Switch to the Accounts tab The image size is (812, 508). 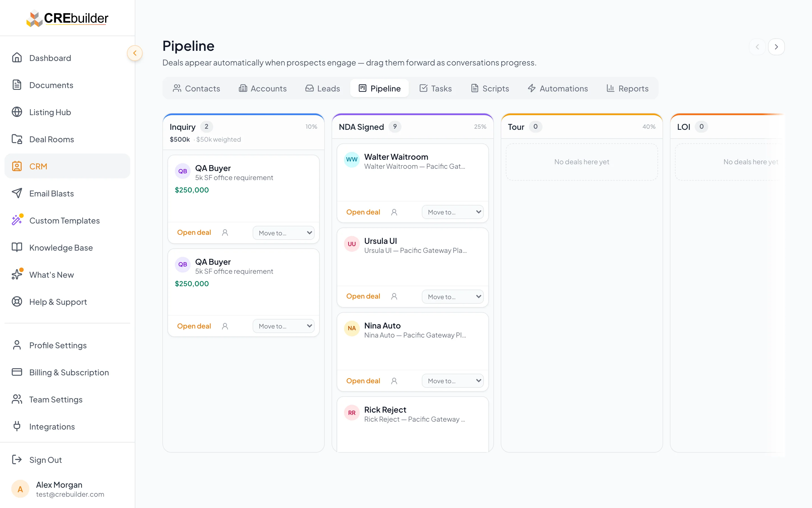(263, 88)
